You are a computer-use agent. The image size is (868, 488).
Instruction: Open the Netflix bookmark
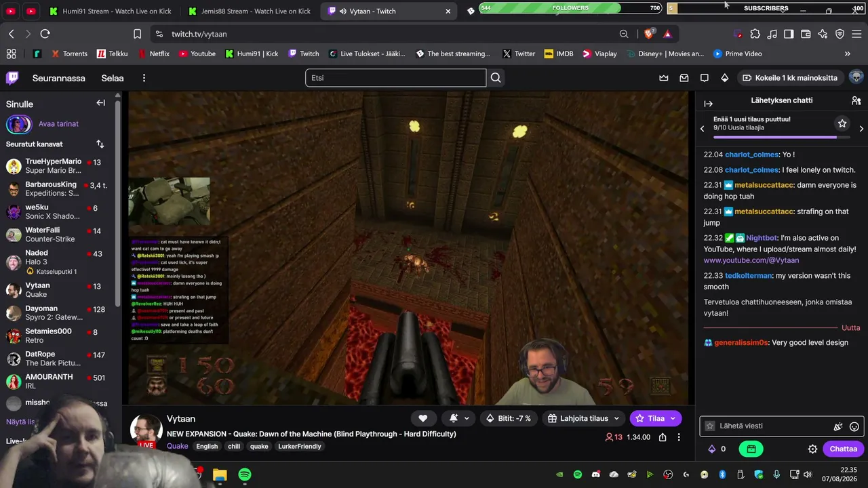(153, 54)
